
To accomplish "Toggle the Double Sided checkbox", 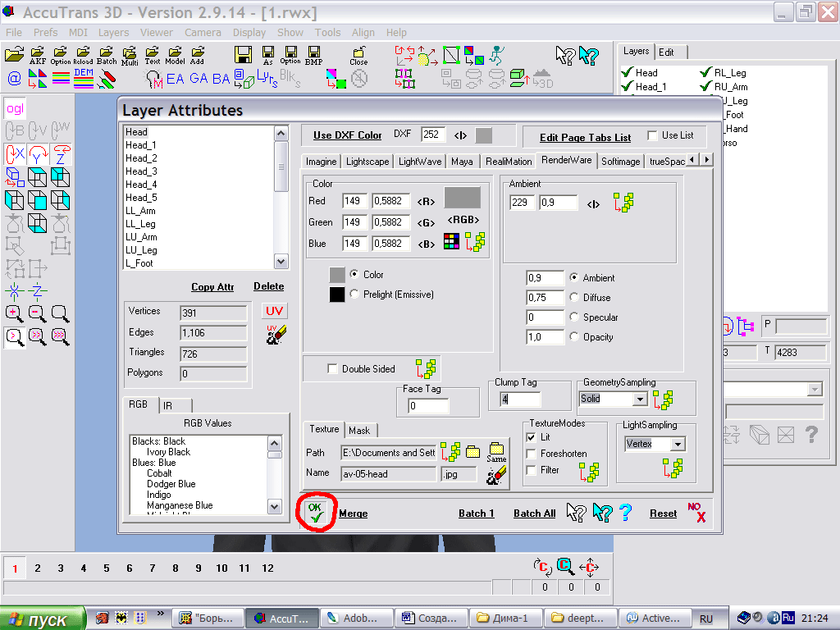I will [332, 368].
